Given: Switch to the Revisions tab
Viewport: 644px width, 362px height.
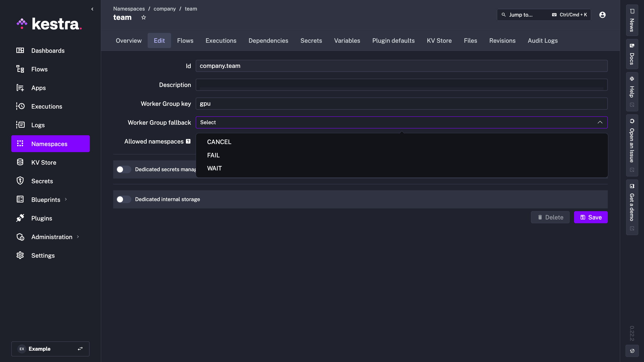Looking at the screenshot, I should click(502, 40).
